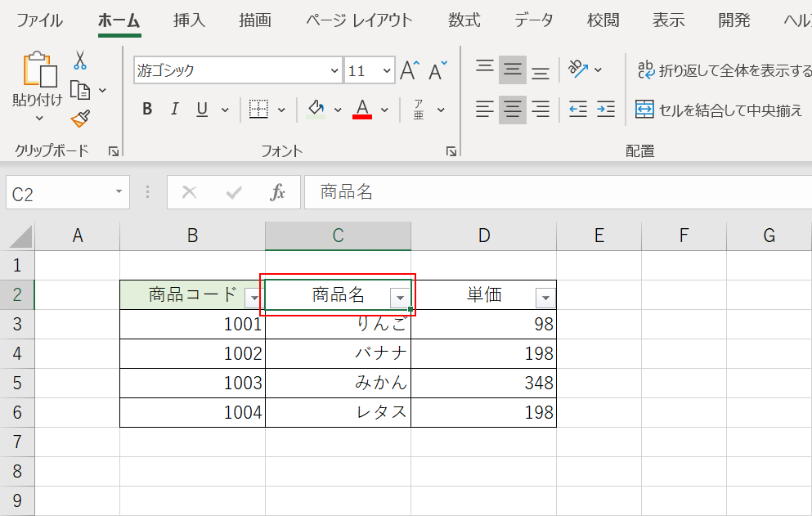Viewport: 812px width, 516px height.
Task: Open the border style dropdown
Action: [283, 108]
